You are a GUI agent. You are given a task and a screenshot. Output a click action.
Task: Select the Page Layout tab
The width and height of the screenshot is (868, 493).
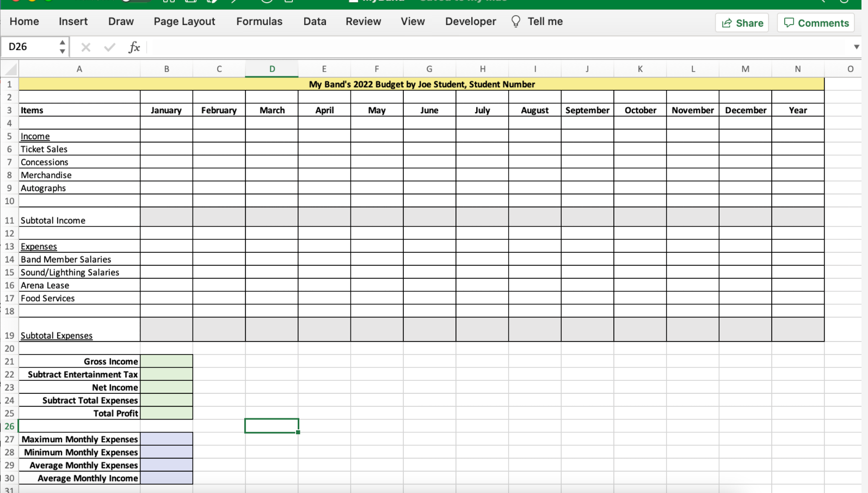[x=184, y=21]
